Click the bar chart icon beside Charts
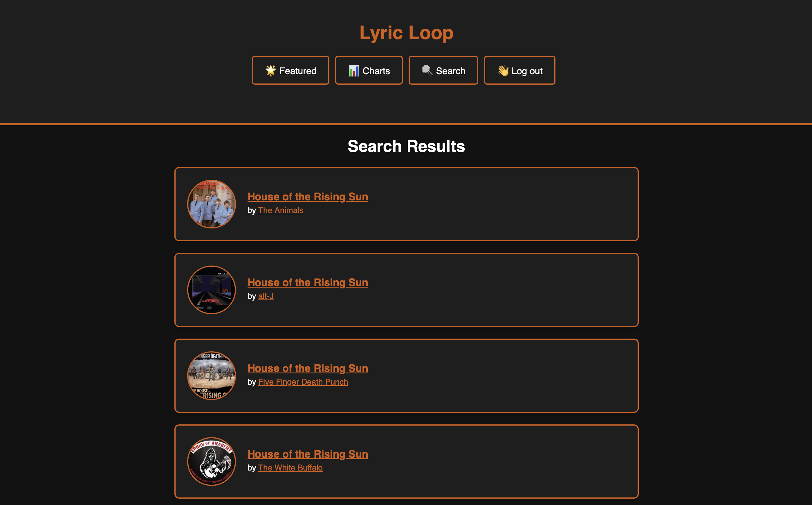The width and height of the screenshot is (812, 505). pyautogui.click(x=354, y=70)
